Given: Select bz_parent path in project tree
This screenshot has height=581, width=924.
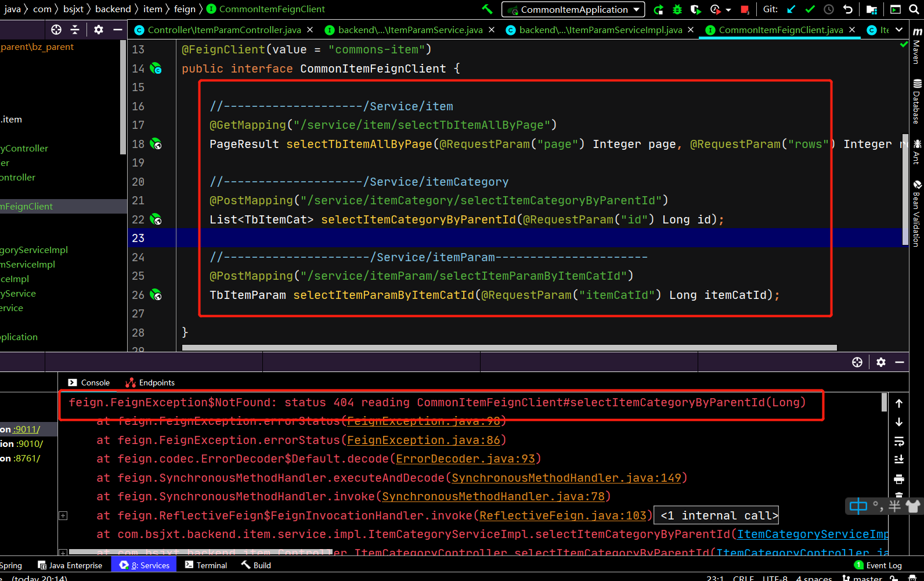Looking at the screenshot, I should pos(37,47).
